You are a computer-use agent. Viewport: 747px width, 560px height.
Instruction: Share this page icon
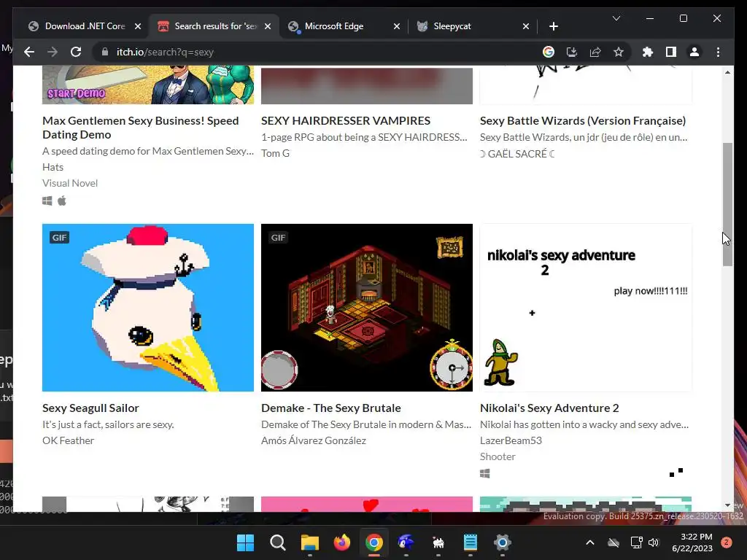click(x=595, y=52)
